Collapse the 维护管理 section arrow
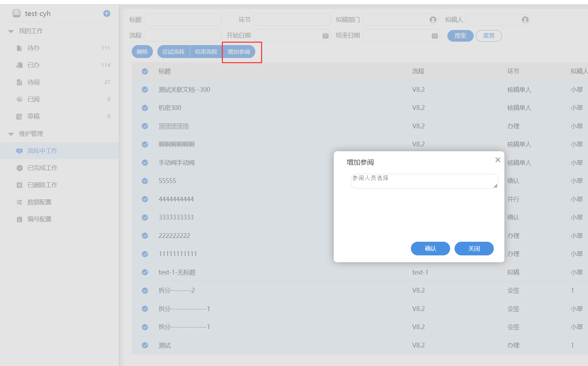 (x=11, y=134)
